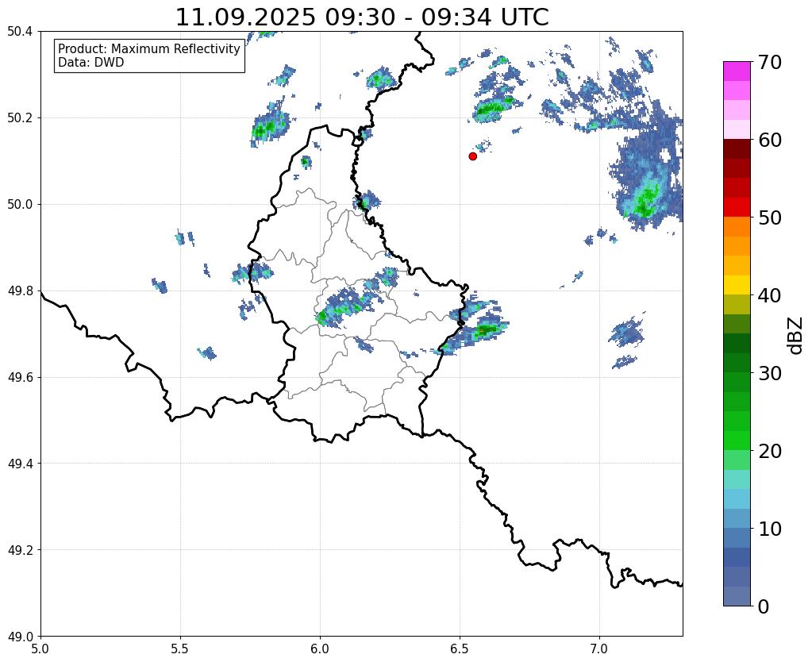
Task: Click the latitude tick label '50.2'
Action: (x=20, y=118)
